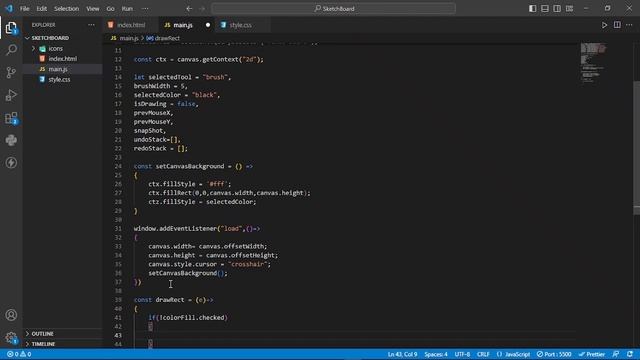Open the File menu
The height and width of the screenshot is (360, 640).
point(24,8)
